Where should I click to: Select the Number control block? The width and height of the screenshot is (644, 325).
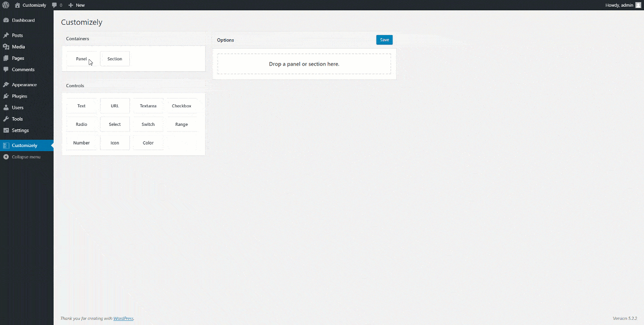[81, 143]
